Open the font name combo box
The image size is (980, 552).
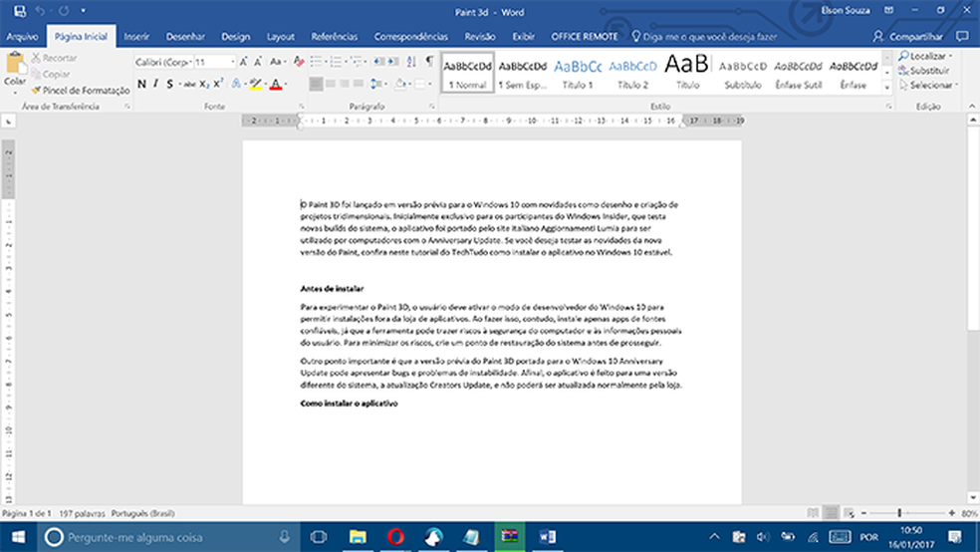click(163, 62)
